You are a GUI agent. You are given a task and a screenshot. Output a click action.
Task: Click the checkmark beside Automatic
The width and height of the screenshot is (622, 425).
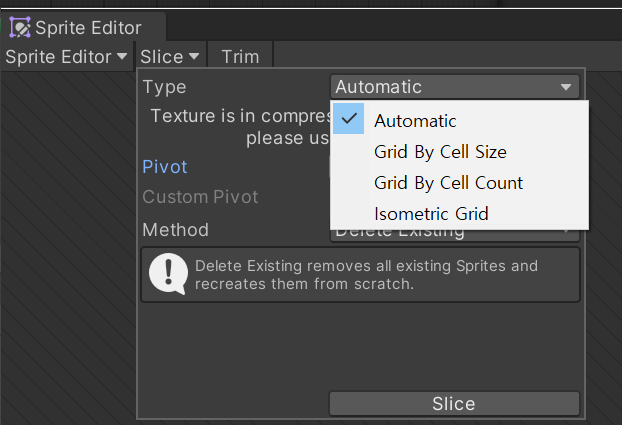tap(348, 120)
